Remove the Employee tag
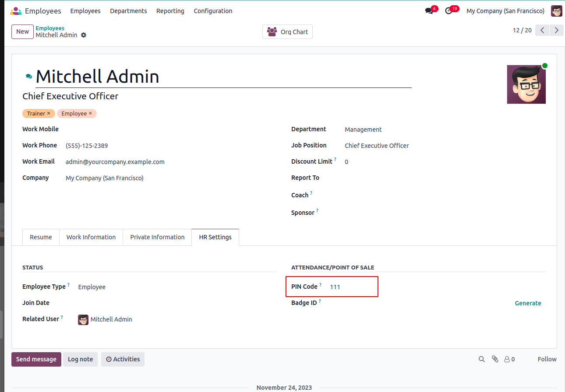Image resolution: width=565 pixels, height=392 pixels. pos(90,113)
